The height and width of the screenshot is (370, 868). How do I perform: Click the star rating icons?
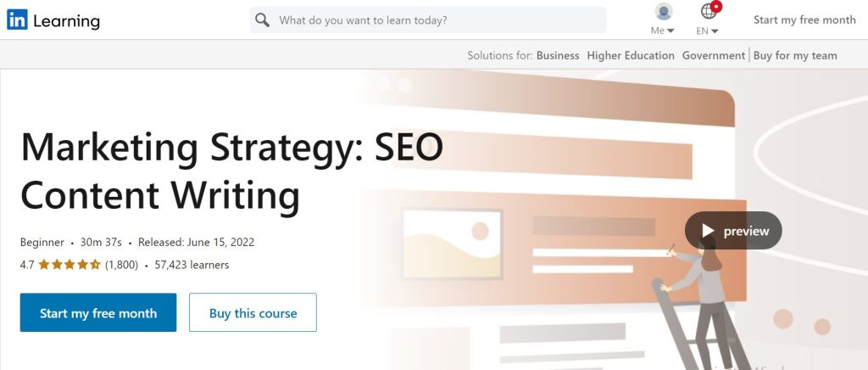pos(70,265)
